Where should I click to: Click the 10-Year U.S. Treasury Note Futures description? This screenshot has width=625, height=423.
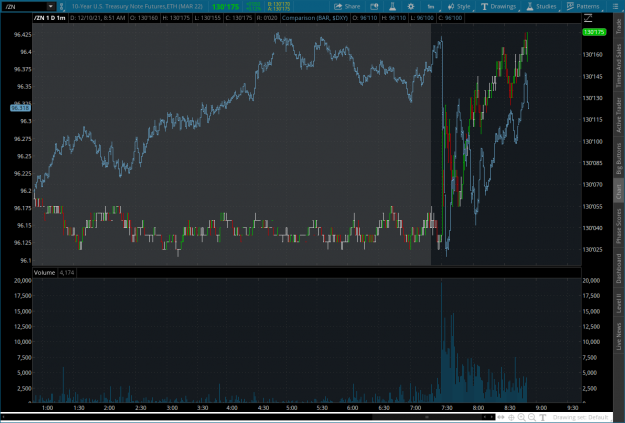pos(137,6)
